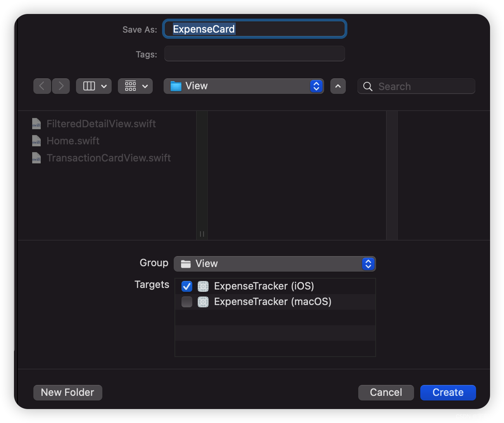Click the swift file icon beside TransactionCardView.swift

click(36, 158)
